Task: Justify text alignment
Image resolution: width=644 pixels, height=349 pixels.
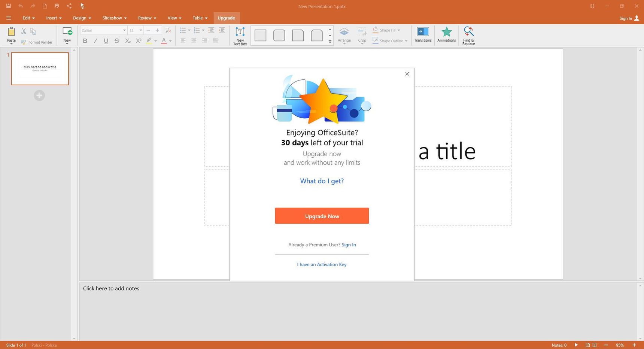Action: pos(215,41)
